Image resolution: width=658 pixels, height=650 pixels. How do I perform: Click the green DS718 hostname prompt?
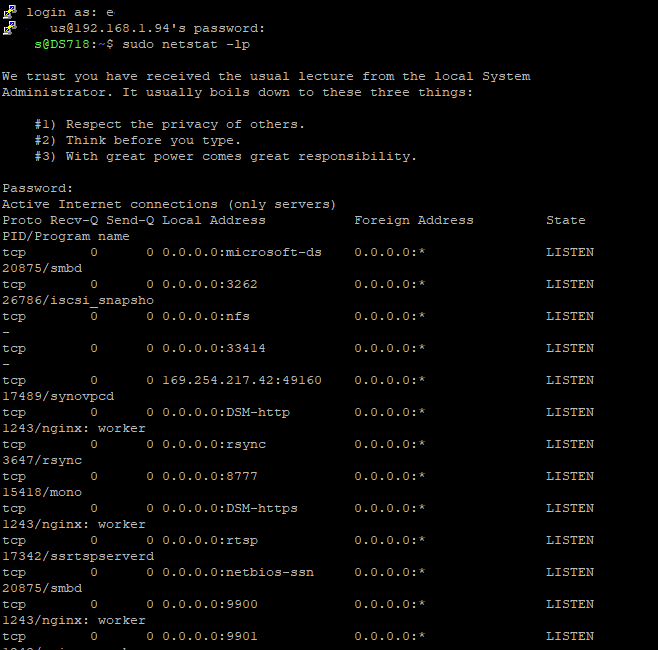pos(62,44)
